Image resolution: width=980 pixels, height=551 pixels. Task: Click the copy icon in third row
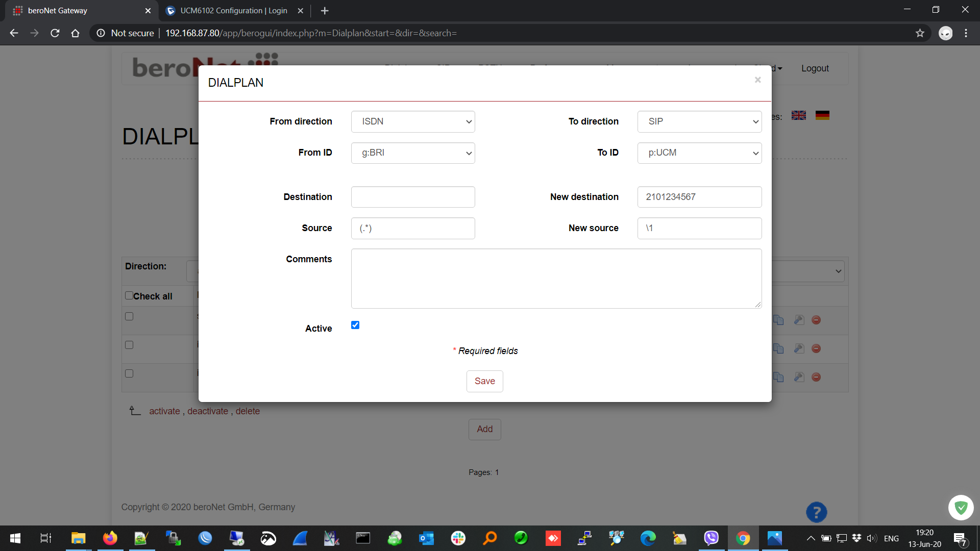[x=778, y=377]
